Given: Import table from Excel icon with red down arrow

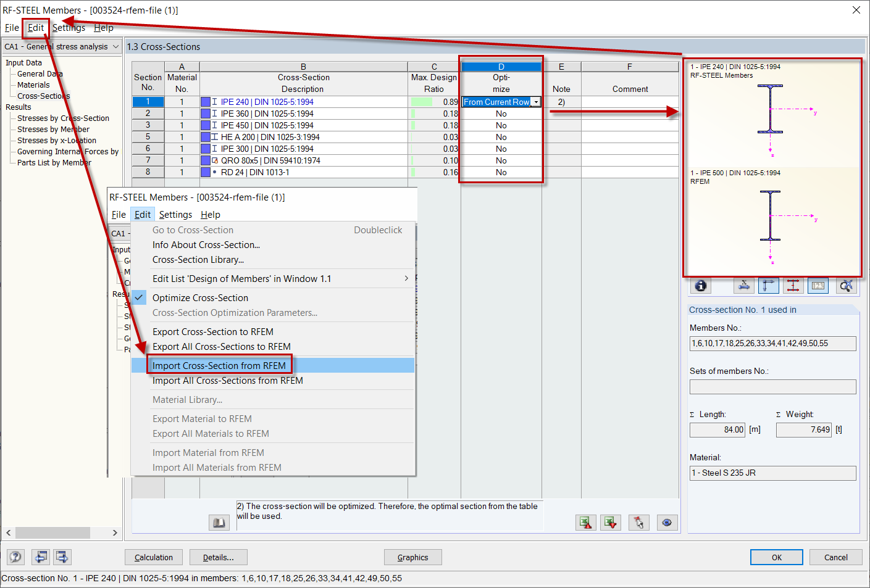Looking at the screenshot, I should [611, 523].
